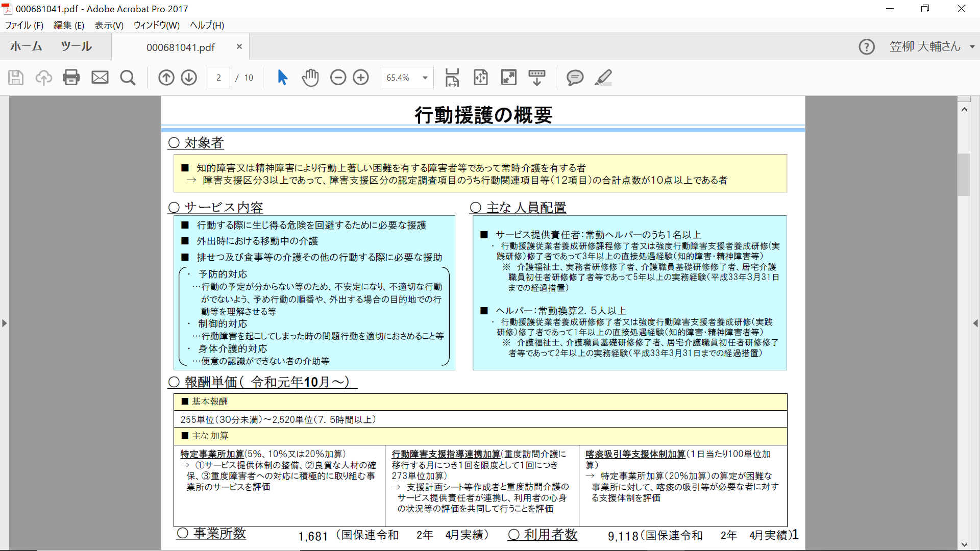This screenshot has height=551, width=980.
Task: Click the vertical scrollbar thumb
Action: point(964,174)
